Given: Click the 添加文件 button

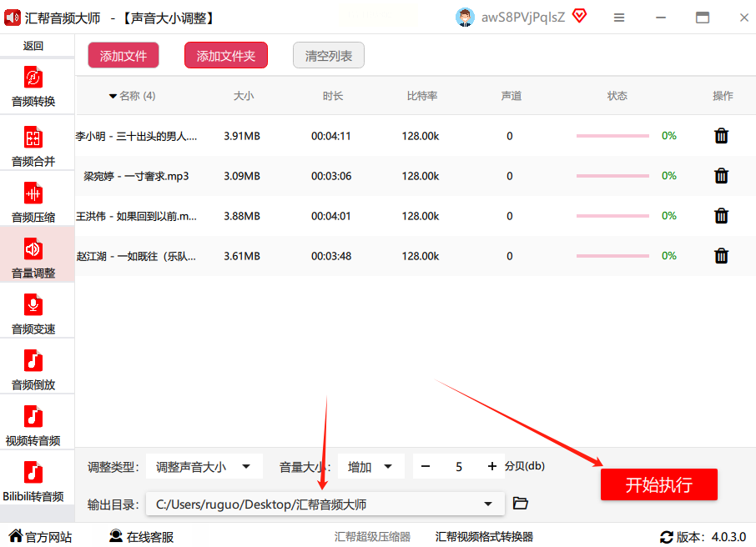Looking at the screenshot, I should [x=123, y=56].
